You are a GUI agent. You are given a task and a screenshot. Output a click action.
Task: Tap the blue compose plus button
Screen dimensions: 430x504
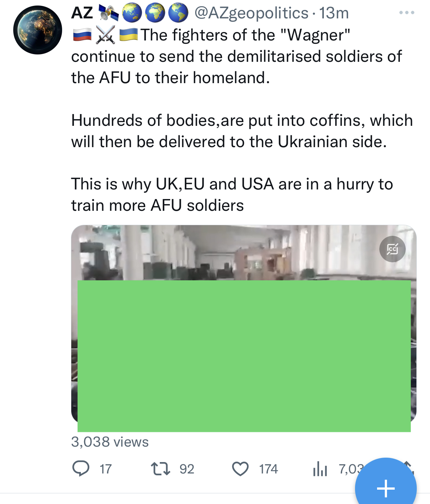(x=386, y=488)
